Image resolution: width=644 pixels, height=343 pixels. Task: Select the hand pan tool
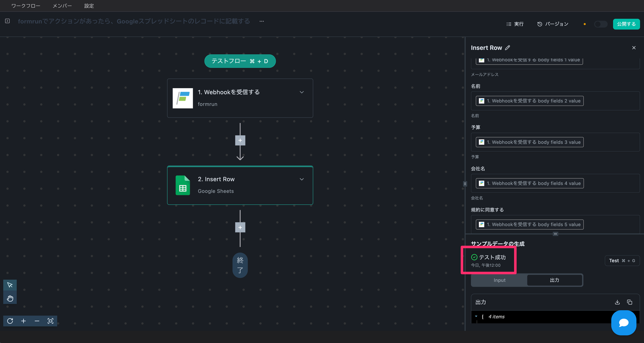10,298
